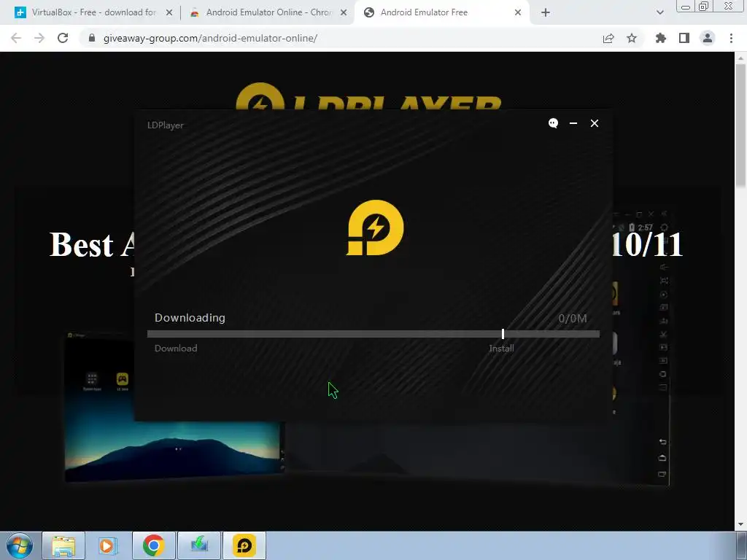747x560 pixels.
Task: Close the Android Emulator Online tab
Action: coord(344,13)
